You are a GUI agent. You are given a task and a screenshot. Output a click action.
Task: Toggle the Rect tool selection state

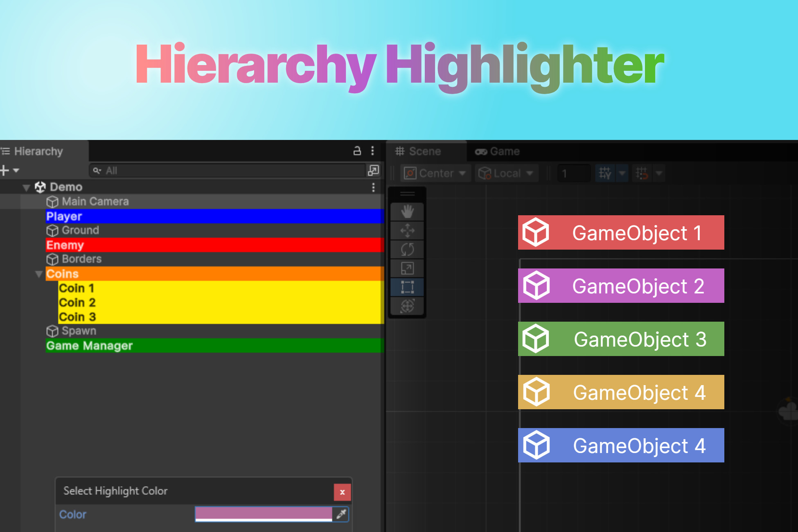click(x=407, y=287)
